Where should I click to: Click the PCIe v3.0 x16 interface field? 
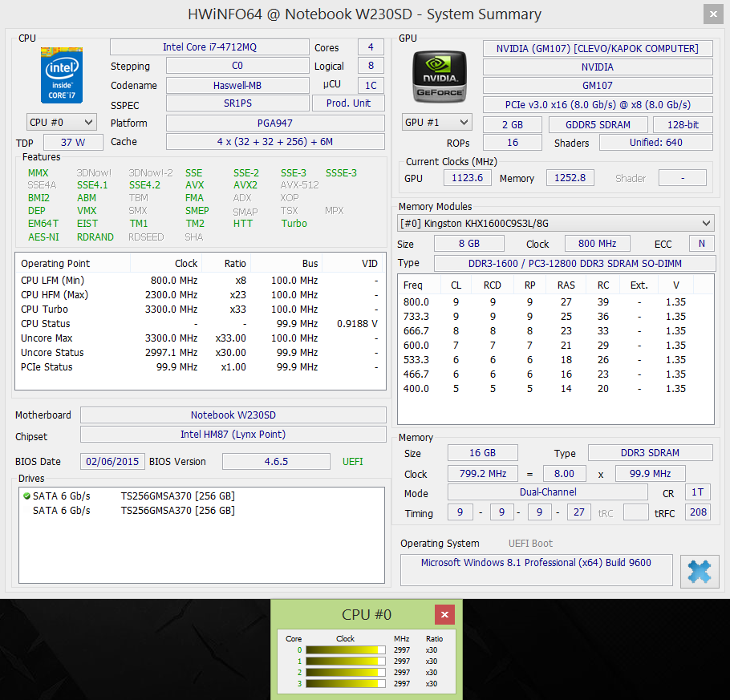pyautogui.click(x=598, y=105)
